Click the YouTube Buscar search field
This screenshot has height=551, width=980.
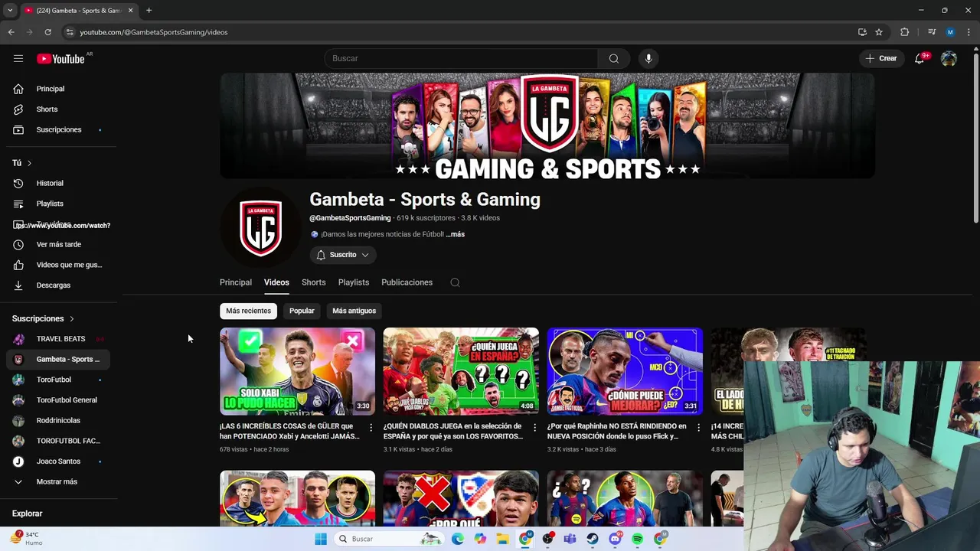[x=461, y=58]
